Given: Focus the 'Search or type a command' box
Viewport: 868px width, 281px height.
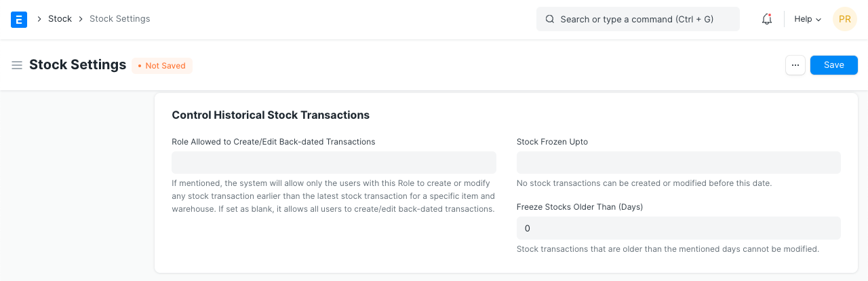Looking at the screenshot, I should click(637, 19).
